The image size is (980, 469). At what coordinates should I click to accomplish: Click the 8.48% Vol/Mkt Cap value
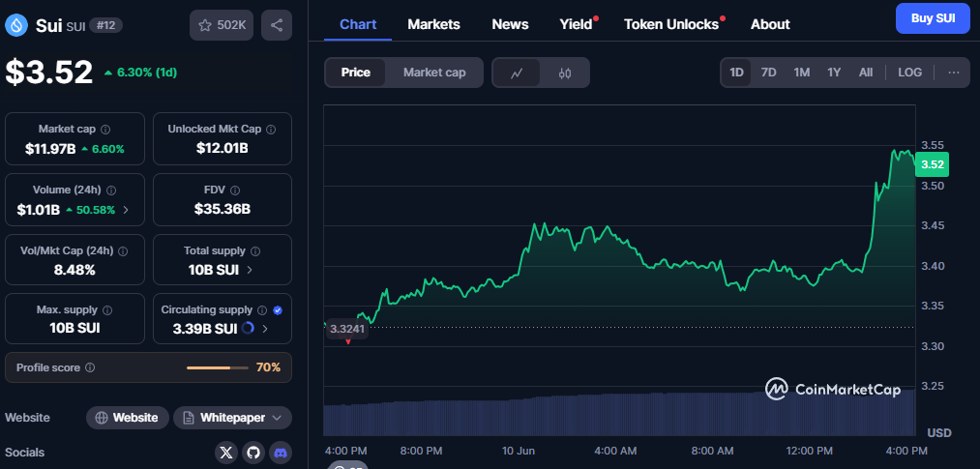[75, 271]
